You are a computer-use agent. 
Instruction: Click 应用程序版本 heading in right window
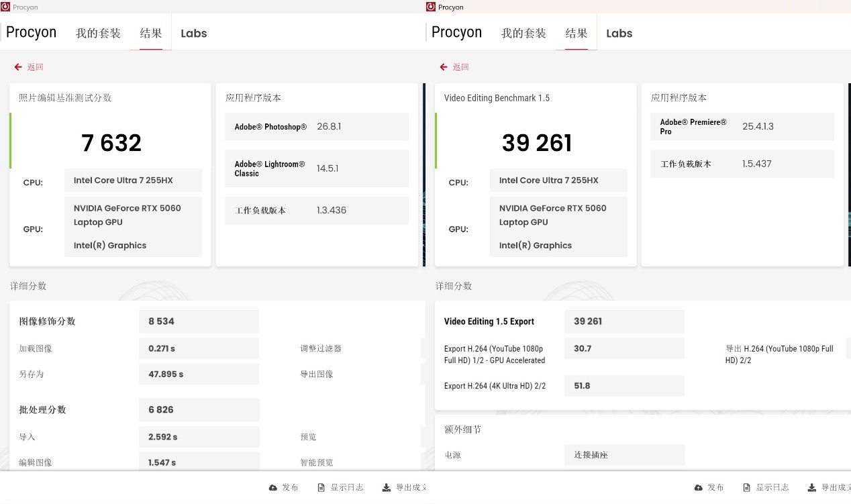pyautogui.click(x=679, y=98)
